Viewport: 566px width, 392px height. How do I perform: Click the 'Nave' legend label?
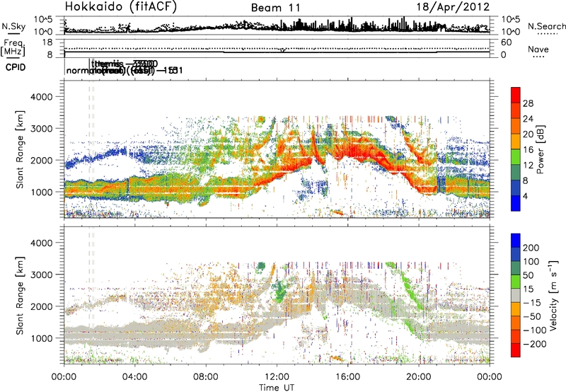point(538,49)
